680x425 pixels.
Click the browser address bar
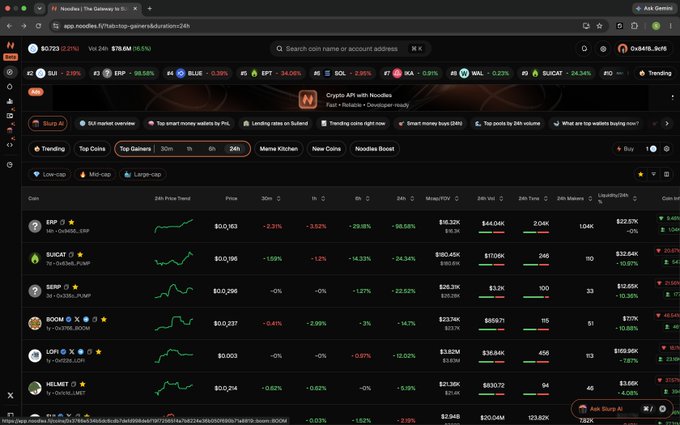tap(317, 26)
